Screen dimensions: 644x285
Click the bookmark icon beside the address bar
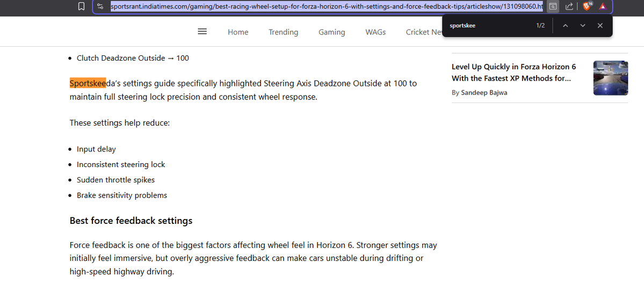point(81,6)
